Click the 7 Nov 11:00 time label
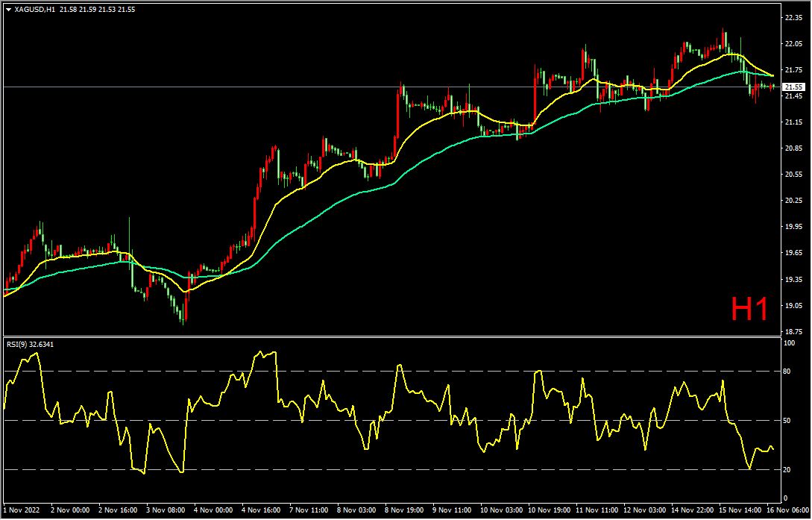The image size is (812, 520). 309,510
